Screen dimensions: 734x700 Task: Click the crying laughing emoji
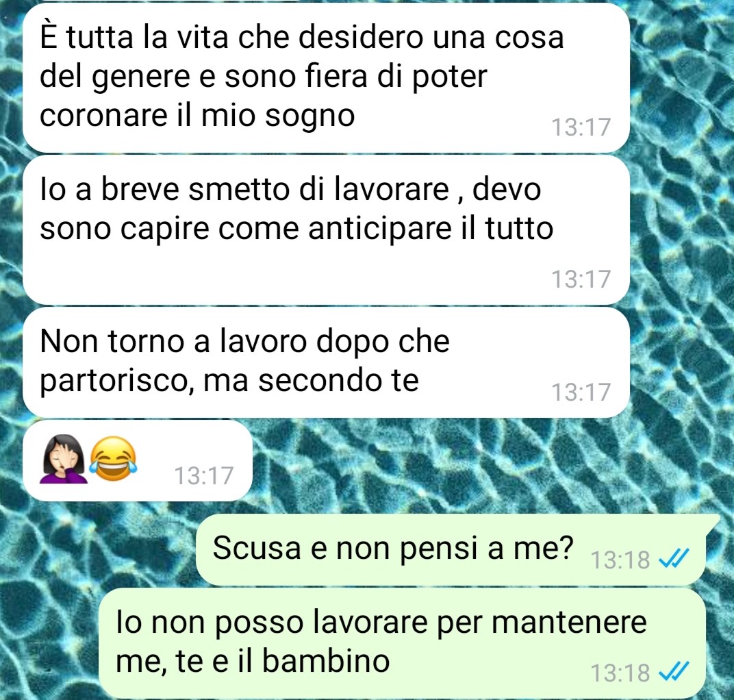point(113,458)
